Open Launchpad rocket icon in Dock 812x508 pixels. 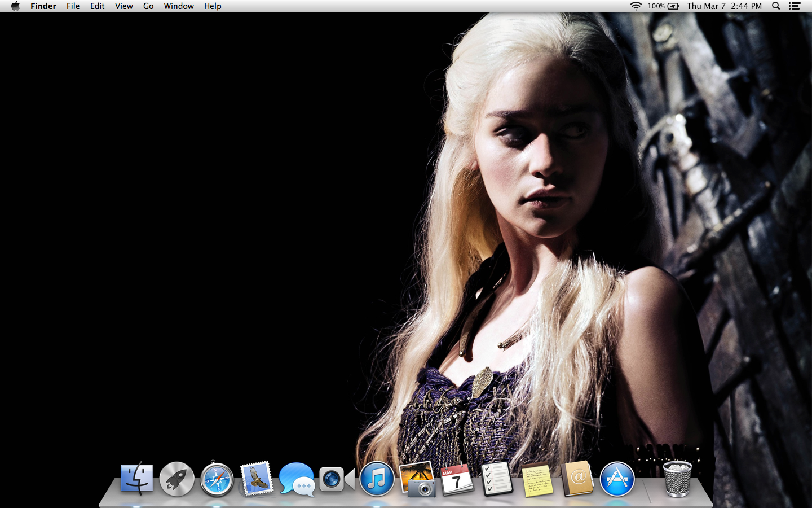point(176,479)
